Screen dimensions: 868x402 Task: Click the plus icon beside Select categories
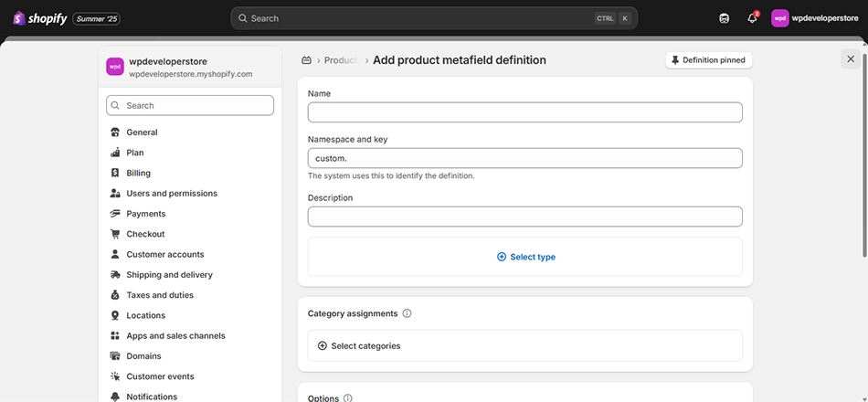(x=323, y=345)
